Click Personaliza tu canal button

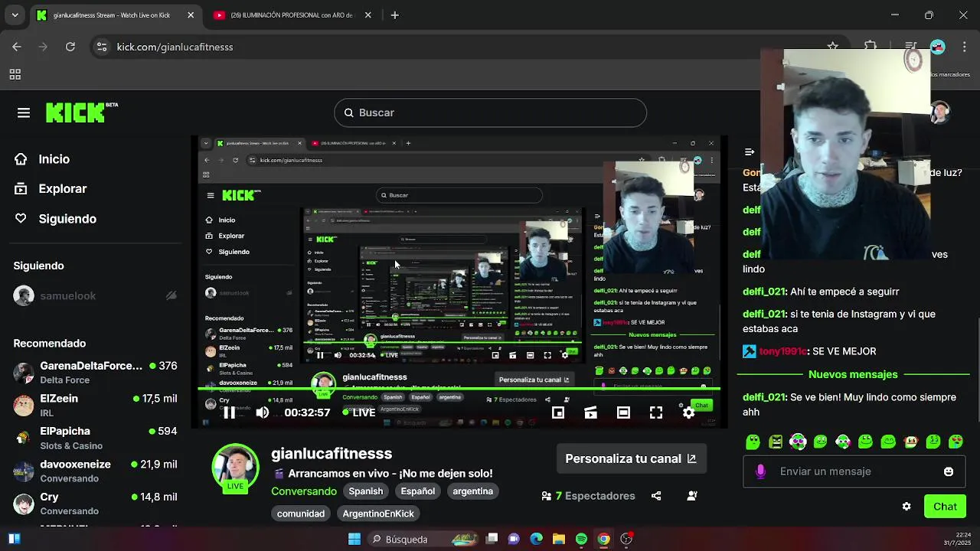click(631, 458)
